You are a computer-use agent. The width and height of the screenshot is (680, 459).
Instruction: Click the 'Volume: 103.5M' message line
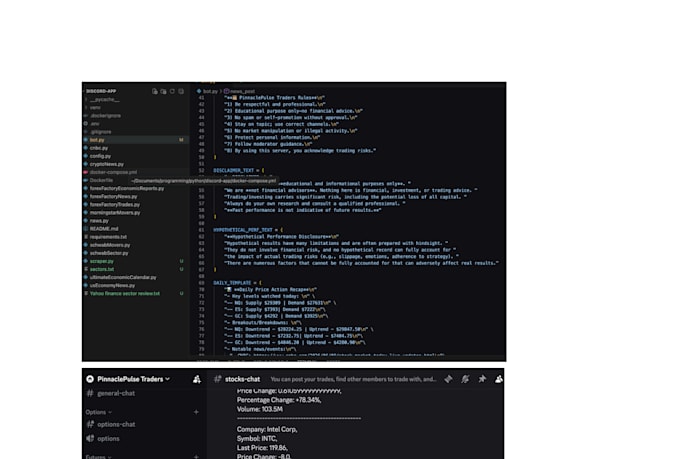pos(259,409)
